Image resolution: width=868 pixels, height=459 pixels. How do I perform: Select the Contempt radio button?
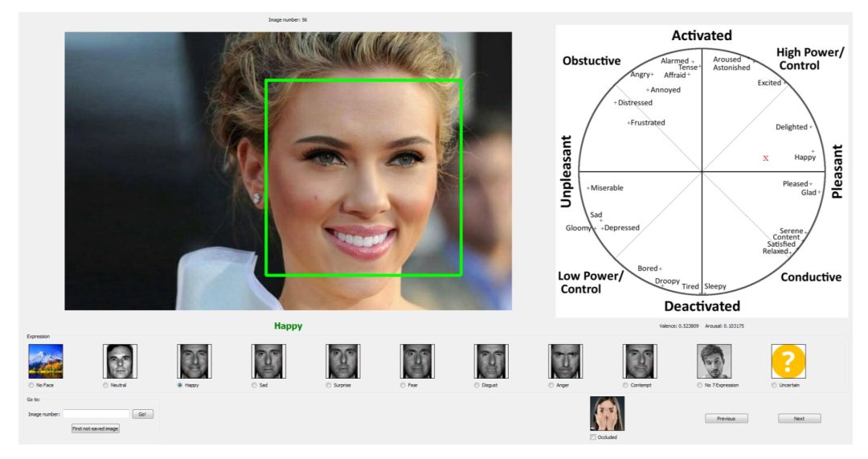pos(625,385)
